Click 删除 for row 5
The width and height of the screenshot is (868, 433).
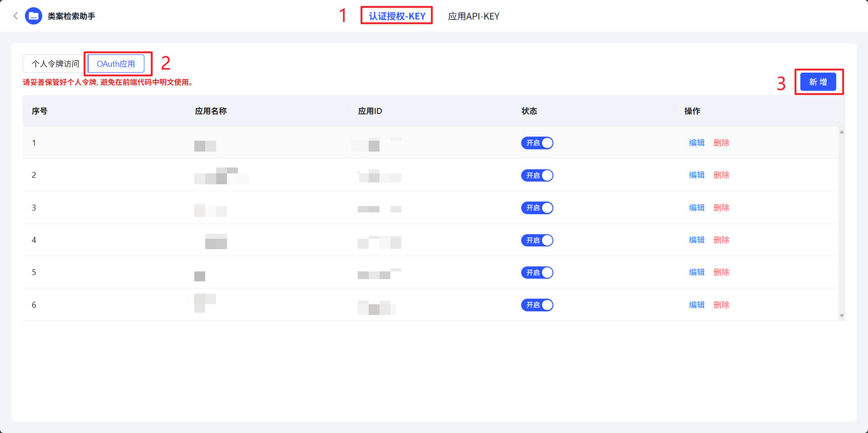coord(721,272)
